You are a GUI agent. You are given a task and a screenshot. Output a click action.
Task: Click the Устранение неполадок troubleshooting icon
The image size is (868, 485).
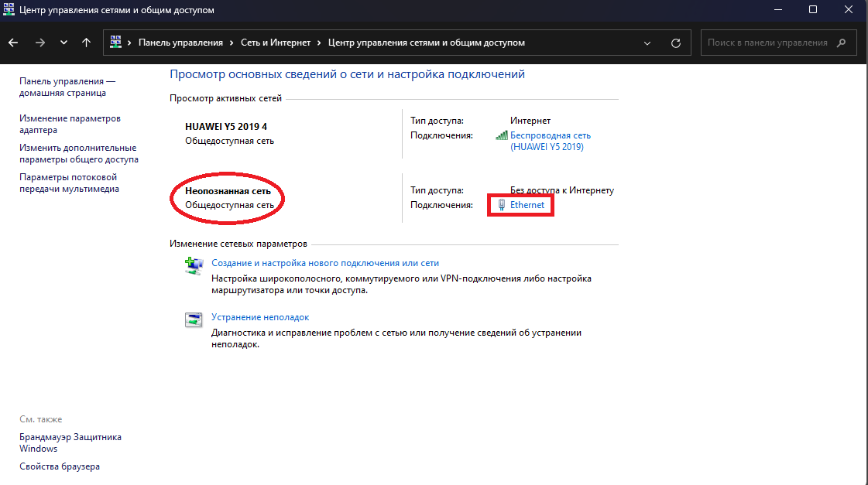193,320
